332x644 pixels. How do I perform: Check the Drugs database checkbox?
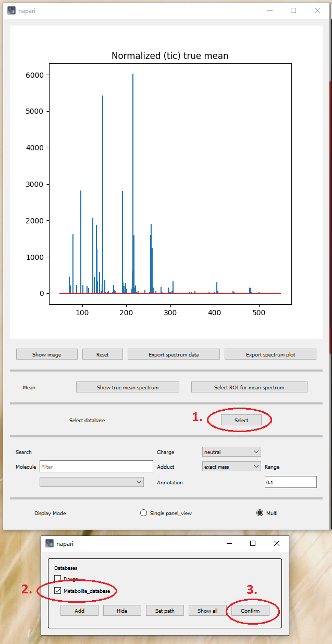(58, 578)
